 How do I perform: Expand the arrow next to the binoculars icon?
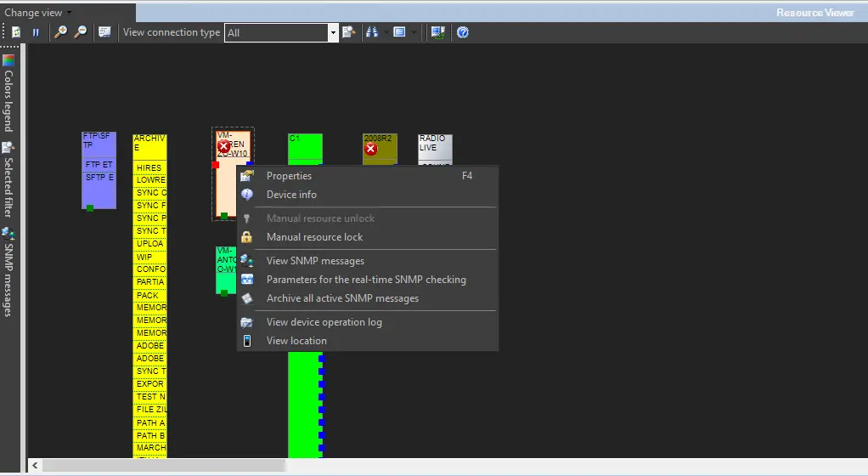tap(386, 32)
